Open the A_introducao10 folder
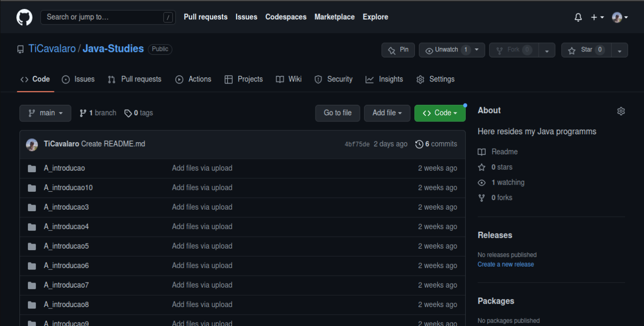Screen dimensions: 644x326 pos(68,188)
